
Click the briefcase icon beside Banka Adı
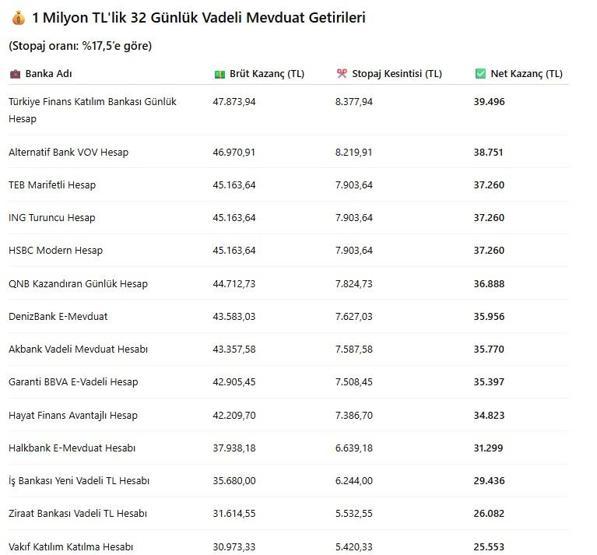pyautogui.click(x=15, y=74)
